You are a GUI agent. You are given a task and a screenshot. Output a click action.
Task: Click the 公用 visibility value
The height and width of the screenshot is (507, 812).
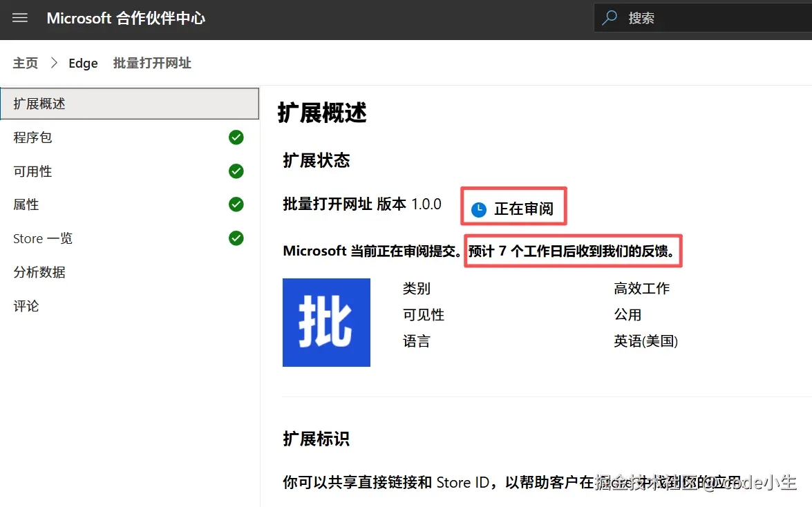click(x=627, y=315)
